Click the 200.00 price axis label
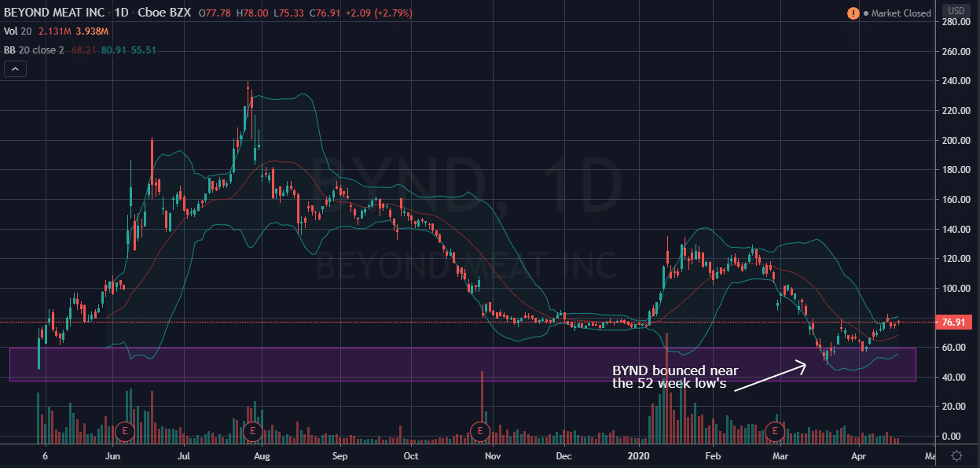The height and width of the screenshot is (468, 980). pyautogui.click(x=957, y=141)
